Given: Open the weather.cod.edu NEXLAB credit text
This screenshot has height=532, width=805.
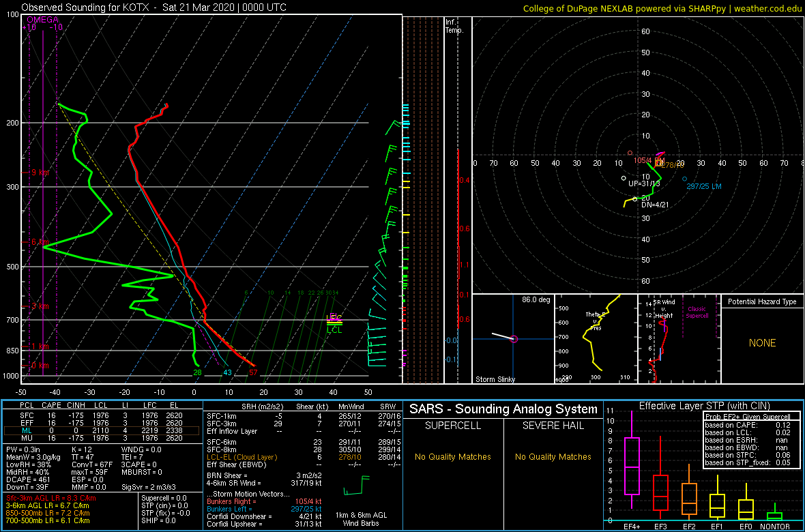Looking at the screenshot, I should (x=663, y=8).
